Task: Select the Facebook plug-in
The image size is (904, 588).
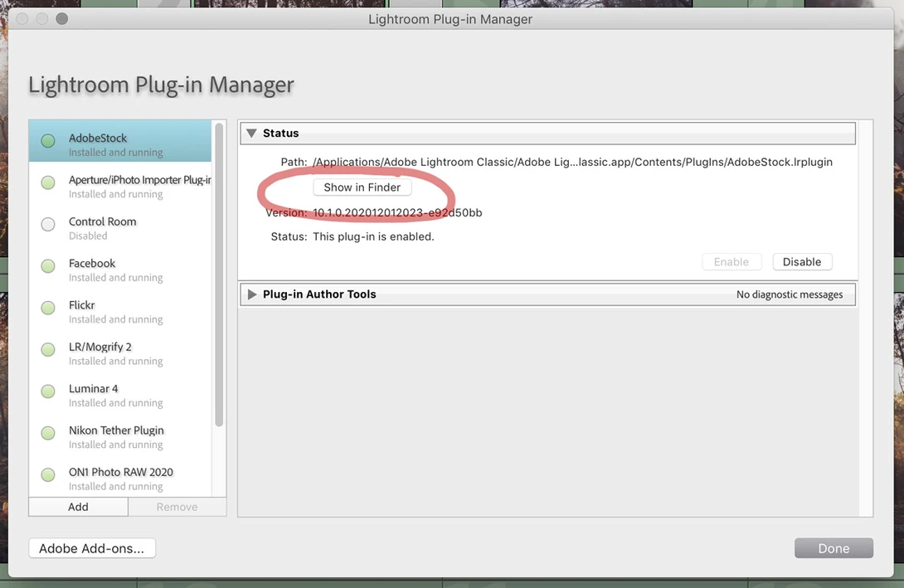Action: tap(120, 266)
